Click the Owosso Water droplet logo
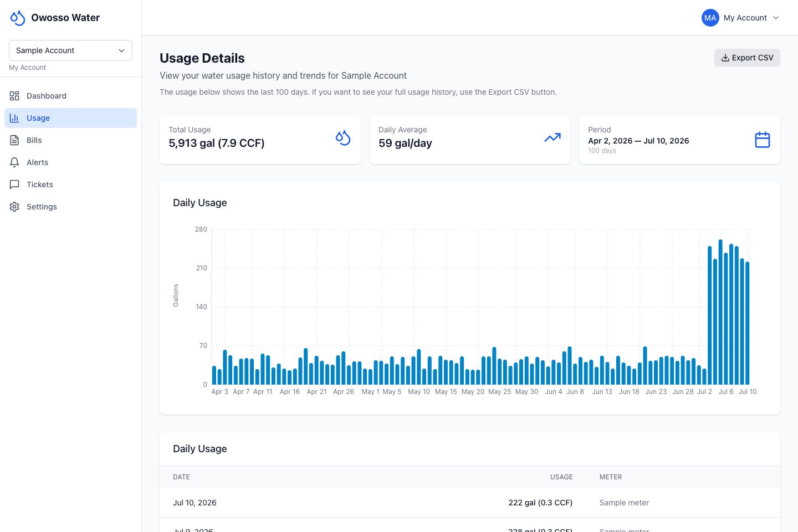 click(x=18, y=18)
